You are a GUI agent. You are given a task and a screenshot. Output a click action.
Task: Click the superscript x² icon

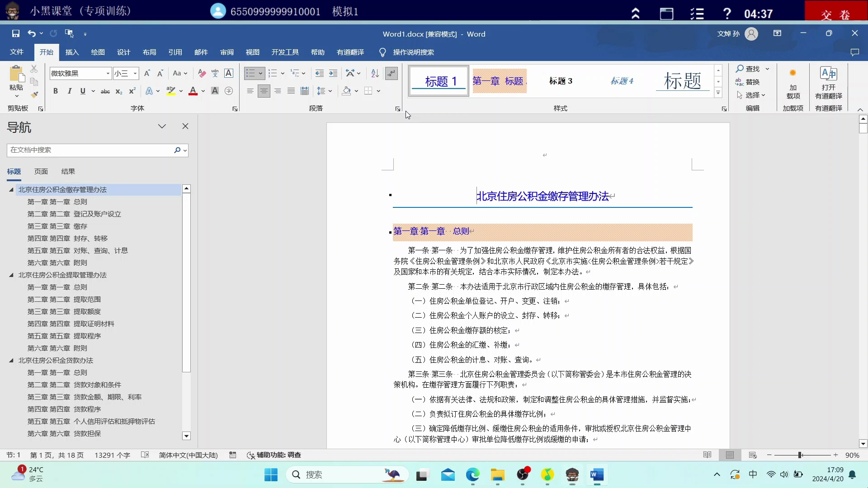click(132, 91)
